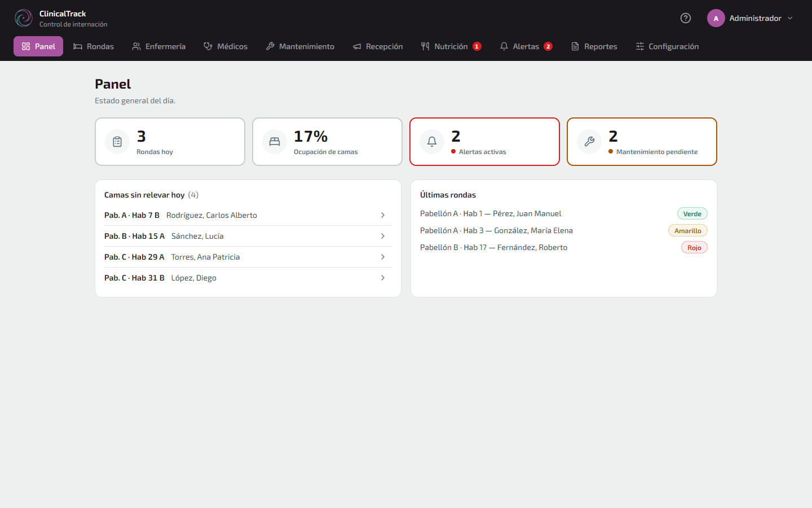Open the Nutrición tab
This screenshot has width=812, height=508.
coord(451,46)
